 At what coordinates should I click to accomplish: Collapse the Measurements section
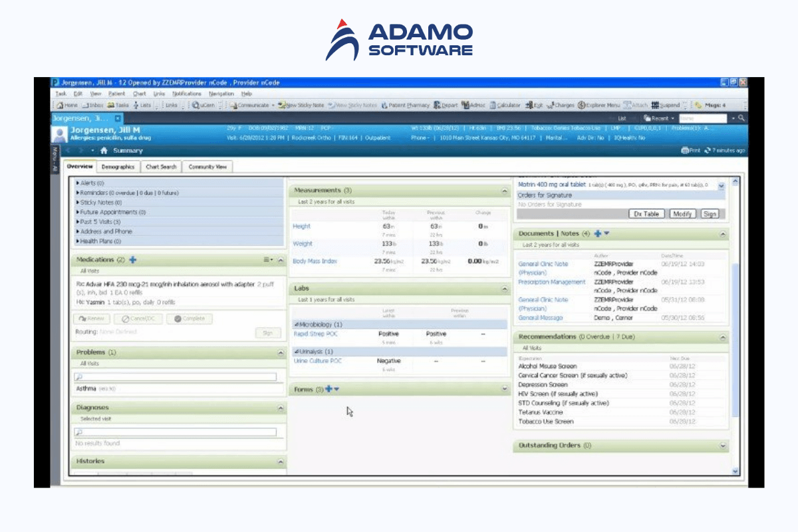pyautogui.click(x=504, y=191)
